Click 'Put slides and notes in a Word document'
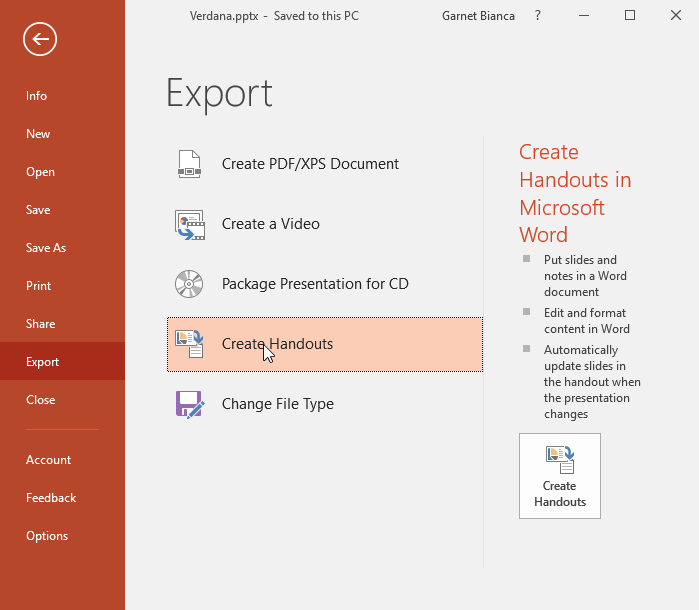The width and height of the screenshot is (699, 610). 585,276
